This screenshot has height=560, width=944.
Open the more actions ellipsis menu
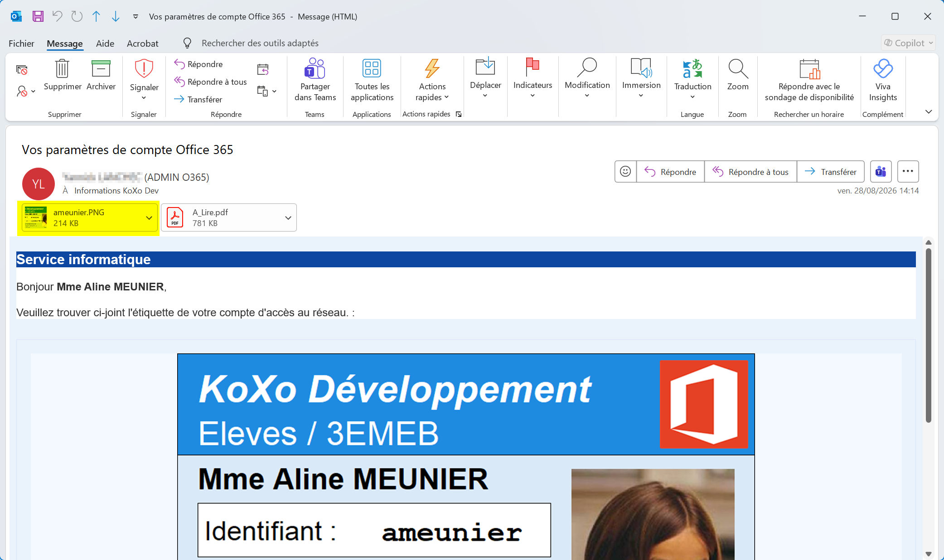[908, 172]
